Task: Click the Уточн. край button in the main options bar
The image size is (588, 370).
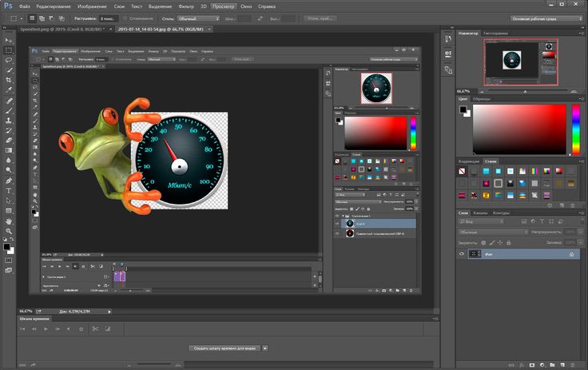Action: 320,18
